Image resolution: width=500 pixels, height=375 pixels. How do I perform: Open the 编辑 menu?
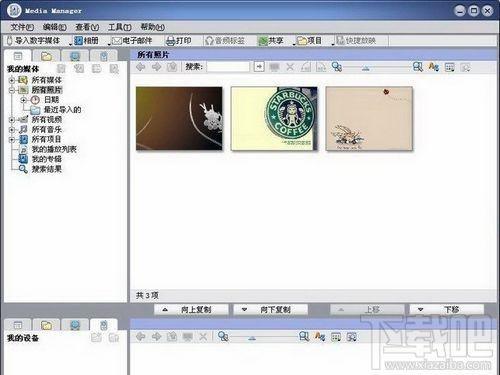[x=54, y=27]
